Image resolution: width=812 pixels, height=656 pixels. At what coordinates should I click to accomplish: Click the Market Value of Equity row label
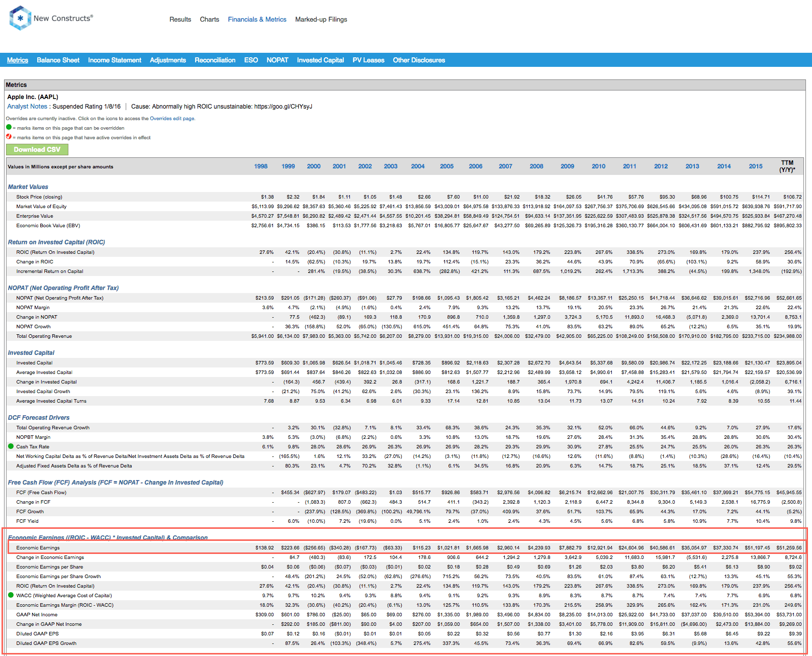[41, 207]
